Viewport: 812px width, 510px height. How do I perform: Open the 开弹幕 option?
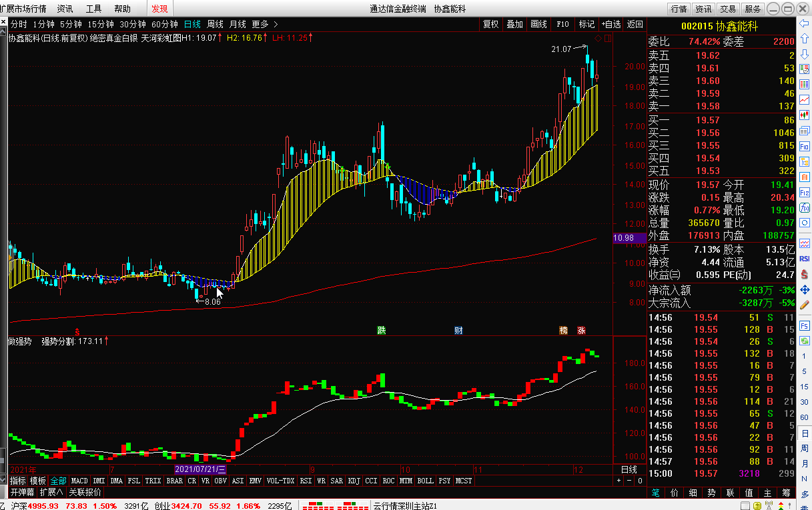pyautogui.click(x=23, y=493)
